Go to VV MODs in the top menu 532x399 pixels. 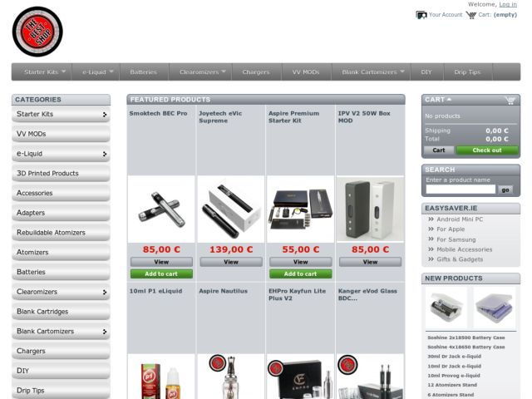306,72
